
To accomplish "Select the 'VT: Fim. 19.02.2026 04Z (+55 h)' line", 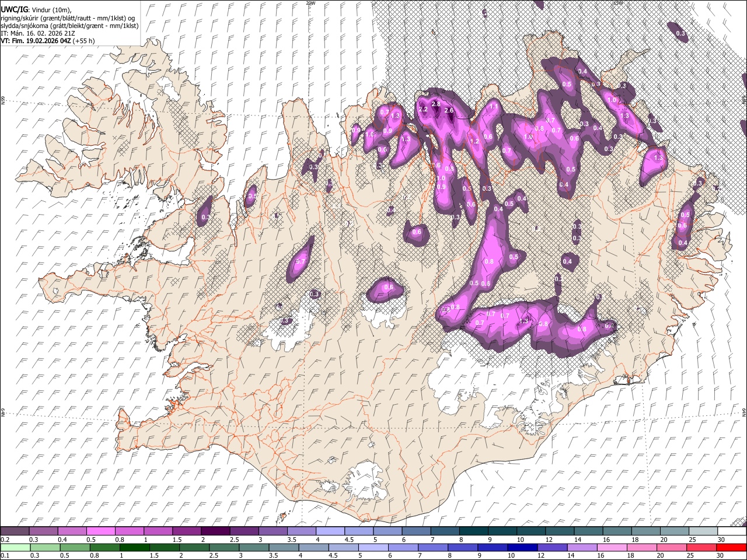I will [x=48, y=41].
